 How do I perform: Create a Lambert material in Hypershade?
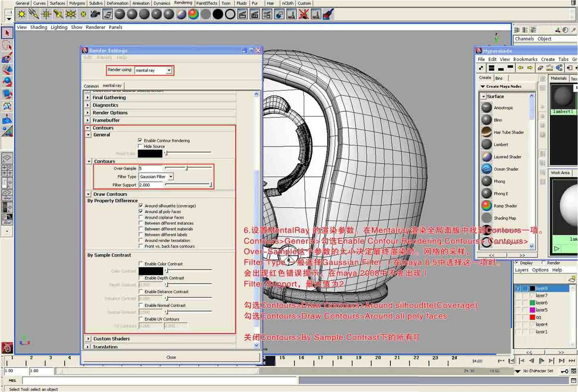click(495, 145)
